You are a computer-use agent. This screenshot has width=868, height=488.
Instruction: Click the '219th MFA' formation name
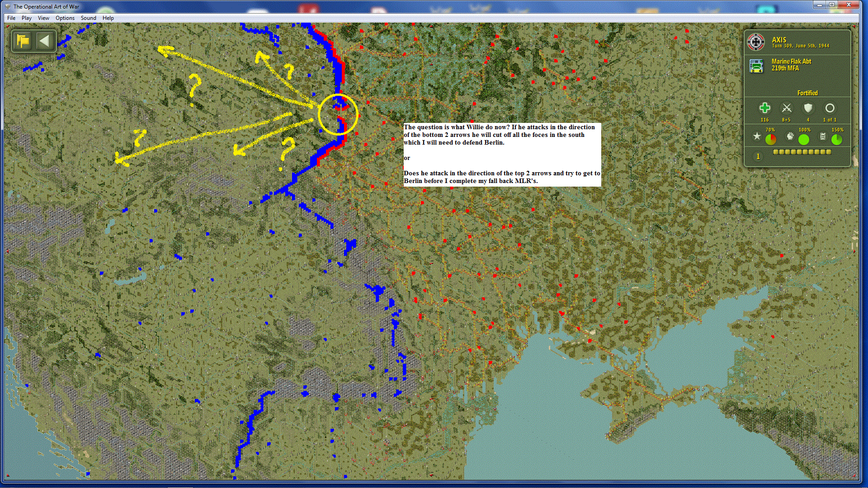[x=785, y=68]
